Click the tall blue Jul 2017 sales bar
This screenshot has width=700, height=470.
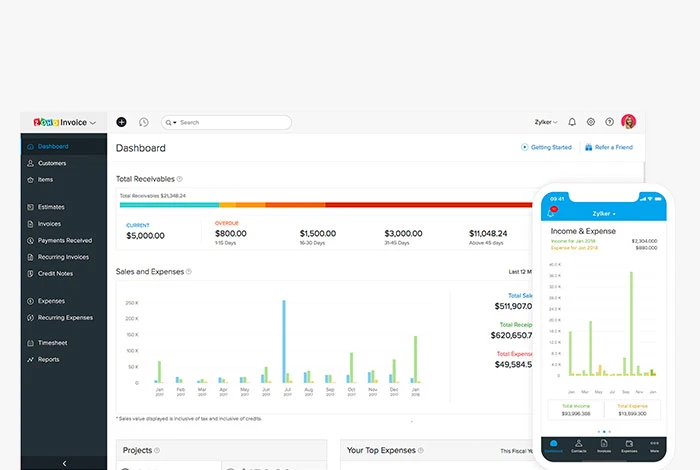284,341
